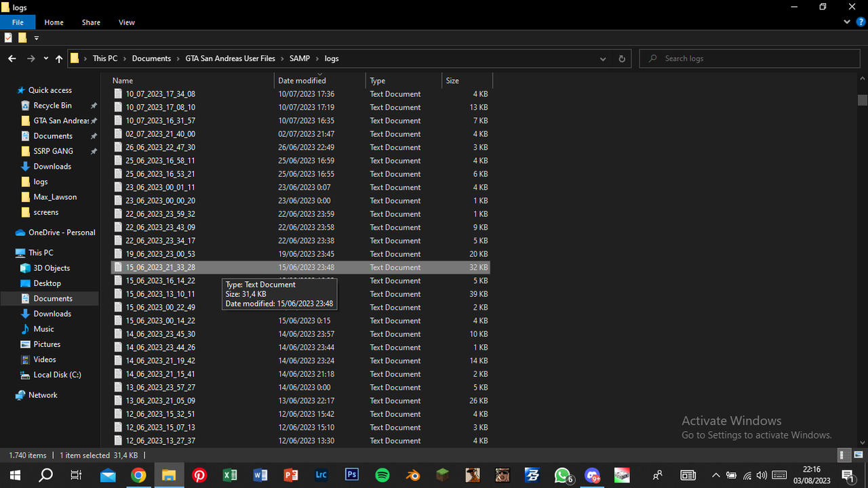
Task: Open Network in the navigation pane
Action: [43, 395]
